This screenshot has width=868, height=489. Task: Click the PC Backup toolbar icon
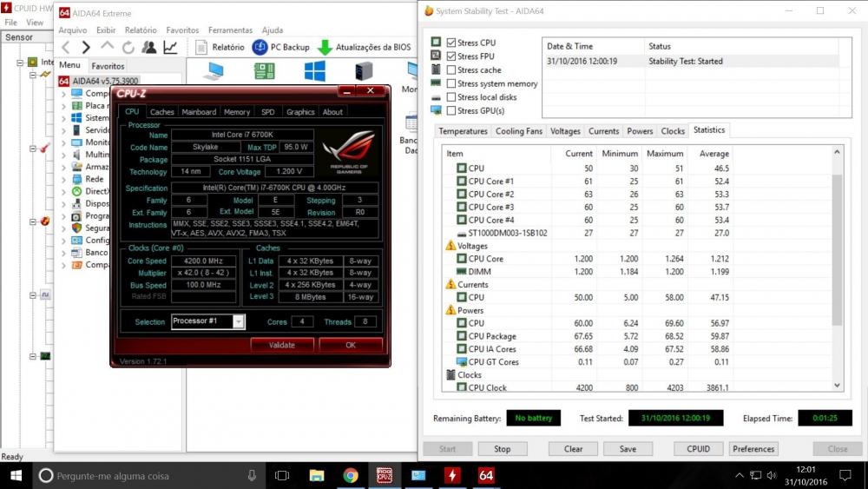pos(260,47)
